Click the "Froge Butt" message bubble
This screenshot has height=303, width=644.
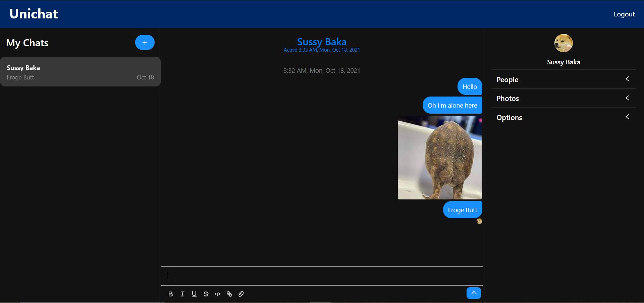[462, 210]
